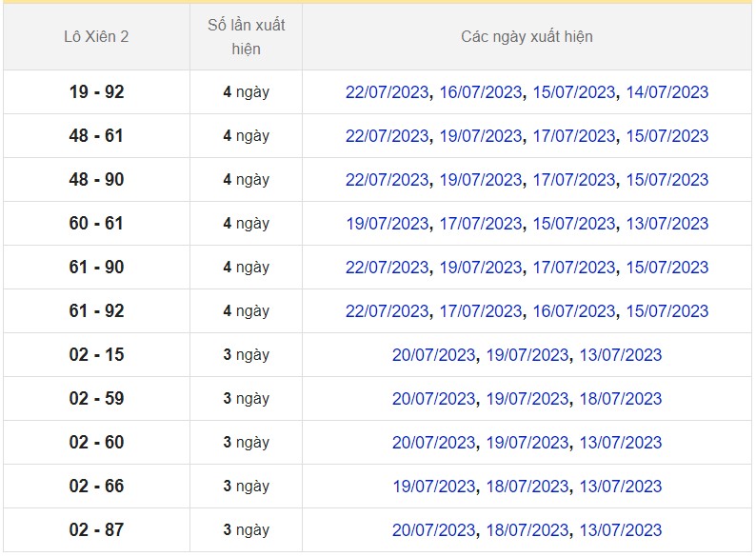Open 17/07/2023 date in row 61 - 90
The image size is (756, 557).
click(573, 268)
